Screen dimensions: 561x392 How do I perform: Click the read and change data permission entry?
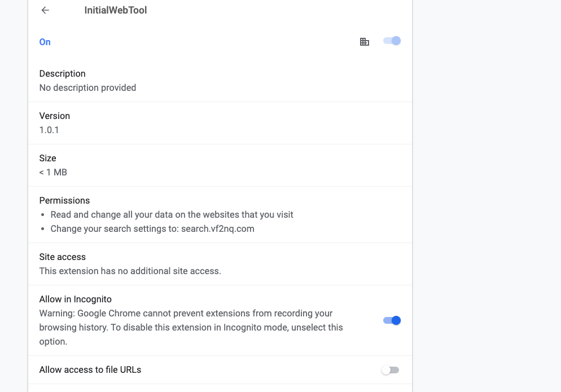[171, 214]
